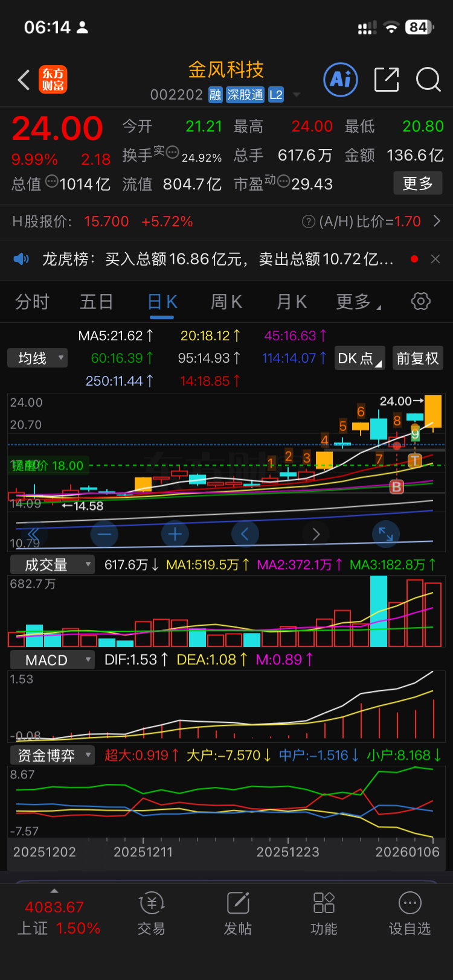The image size is (453, 980).
Task: Switch to 分时 tab
Action: coord(32,301)
